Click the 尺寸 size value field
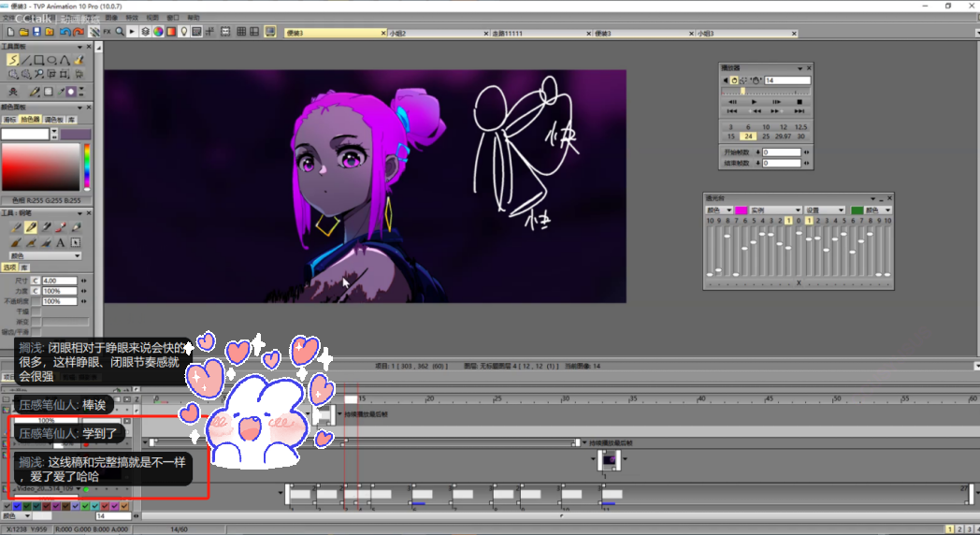Image resolution: width=980 pixels, height=535 pixels. [x=59, y=281]
